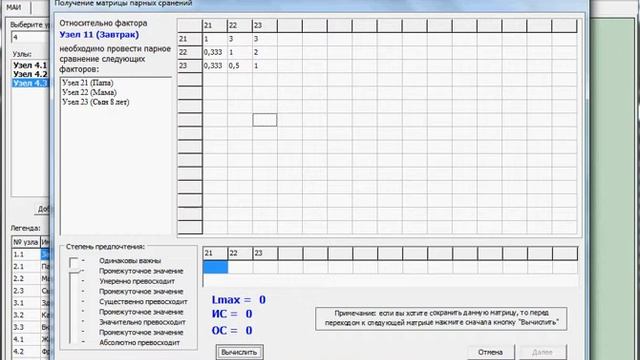Click diagonal cell row 23 column 23

[x=264, y=66]
